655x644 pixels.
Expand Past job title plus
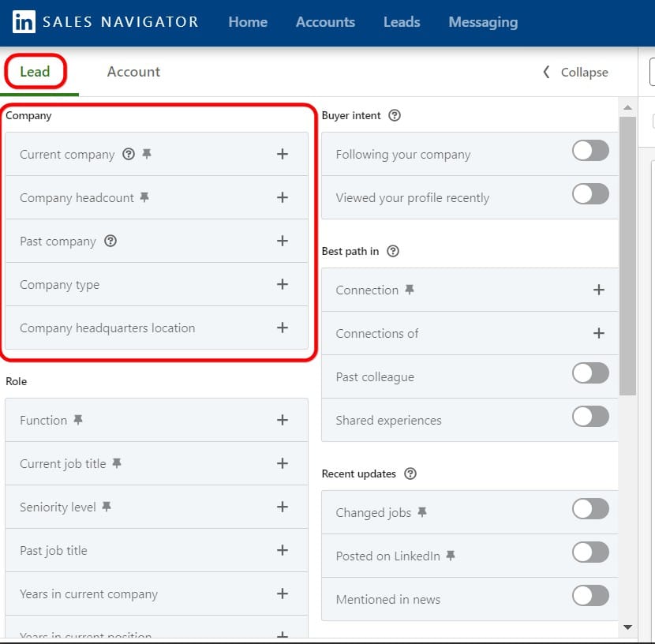click(x=283, y=550)
